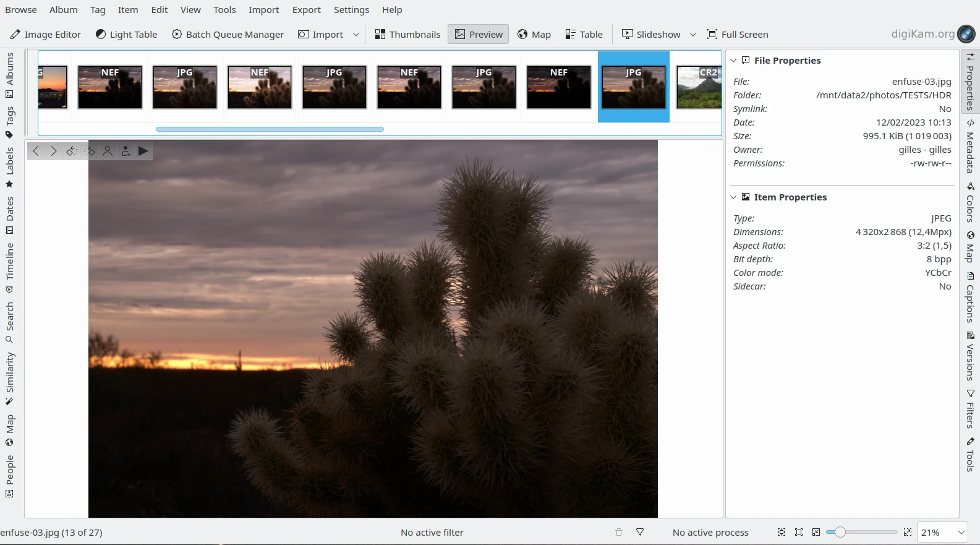
Task: Enter Full Screen mode
Action: pos(738,35)
